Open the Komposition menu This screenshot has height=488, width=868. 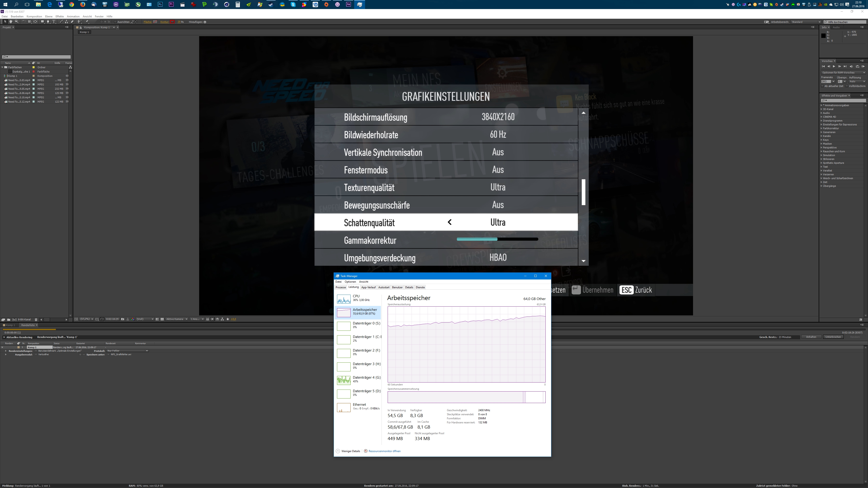(34, 16)
